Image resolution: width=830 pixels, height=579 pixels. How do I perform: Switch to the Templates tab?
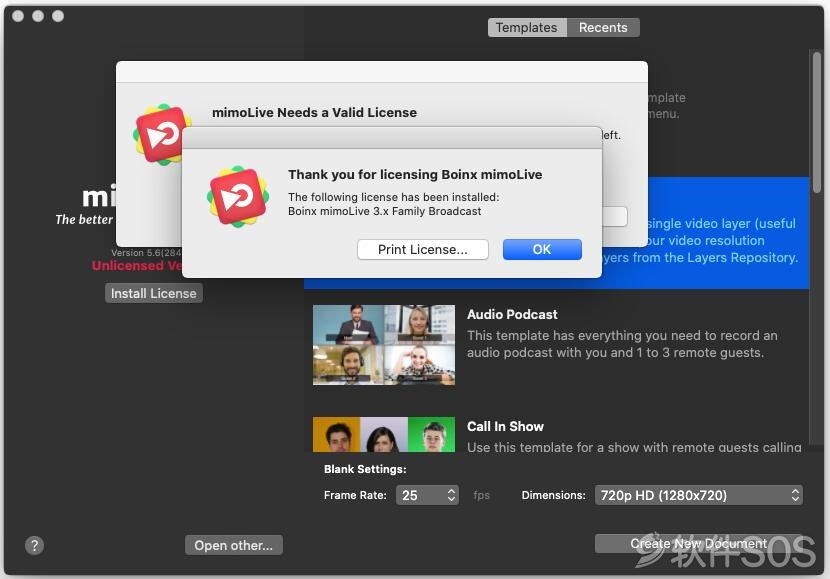pos(527,28)
